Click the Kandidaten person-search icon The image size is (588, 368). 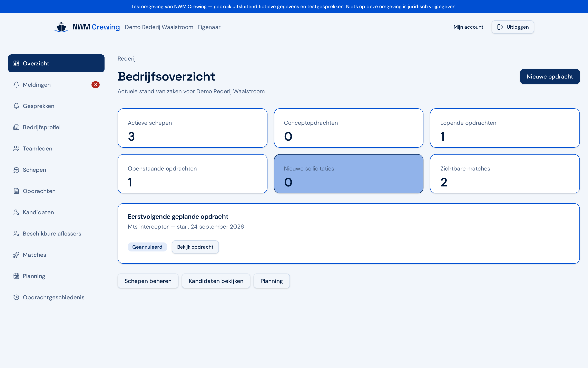tap(16, 212)
